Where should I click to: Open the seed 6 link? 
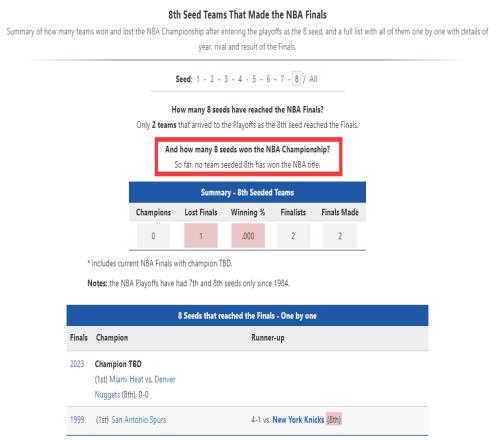tap(268, 79)
